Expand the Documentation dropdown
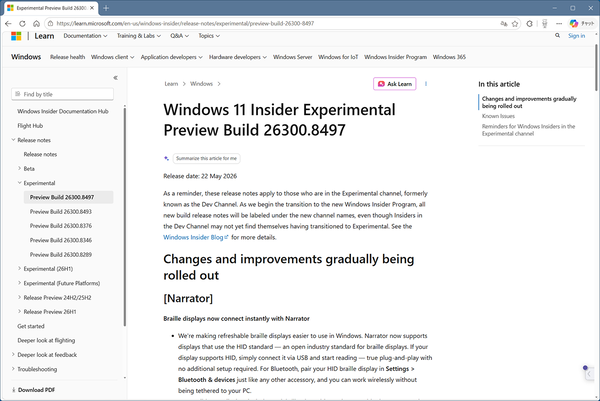Screen dimensions: 600x401 point(85,36)
